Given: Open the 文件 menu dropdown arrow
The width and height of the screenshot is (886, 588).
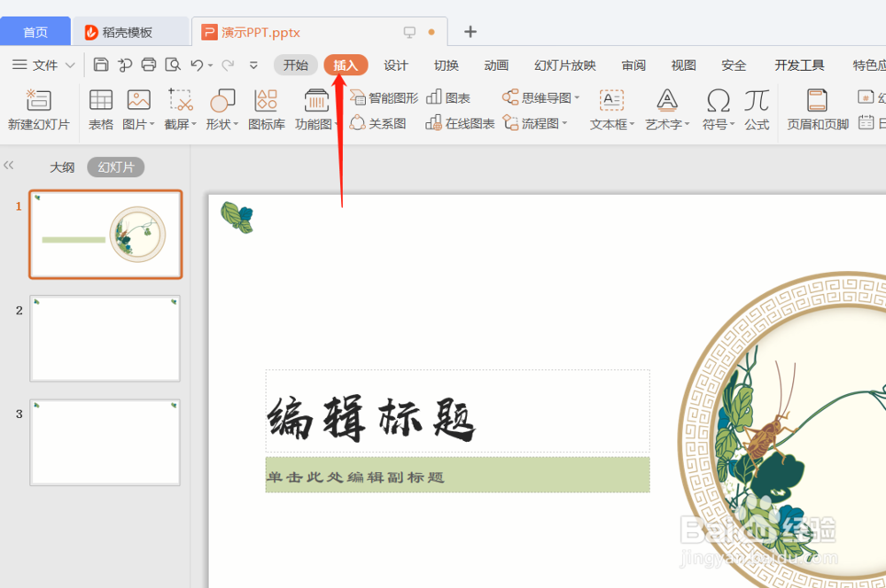Looking at the screenshot, I should [70, 65].
